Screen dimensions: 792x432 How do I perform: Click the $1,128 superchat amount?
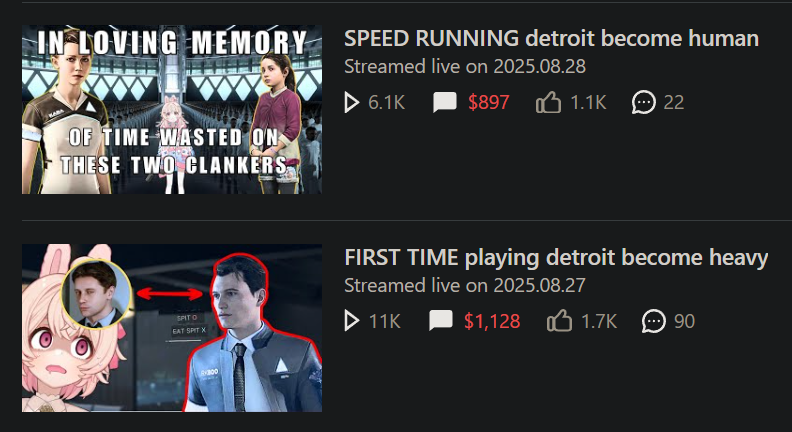click(x=492, y=321)
